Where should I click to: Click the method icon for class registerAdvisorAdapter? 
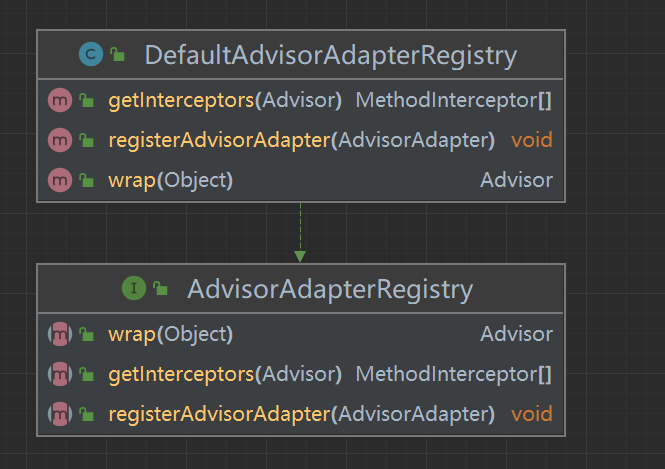60,140
